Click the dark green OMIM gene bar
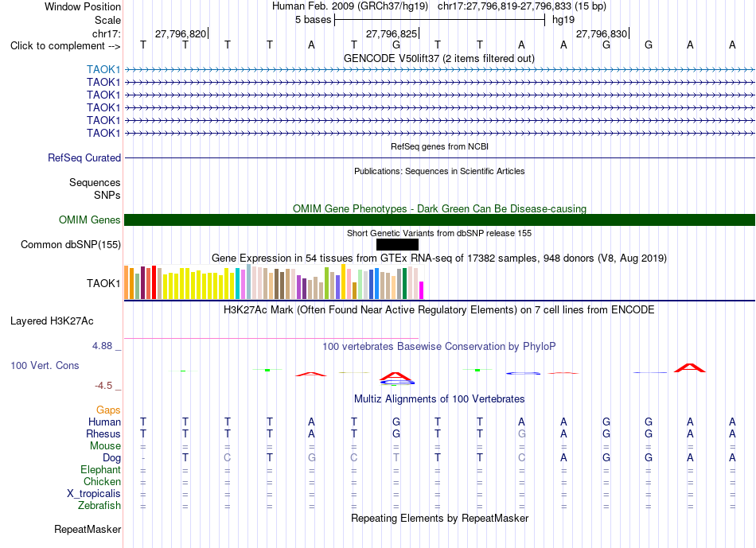 click(x=439, y=220)
